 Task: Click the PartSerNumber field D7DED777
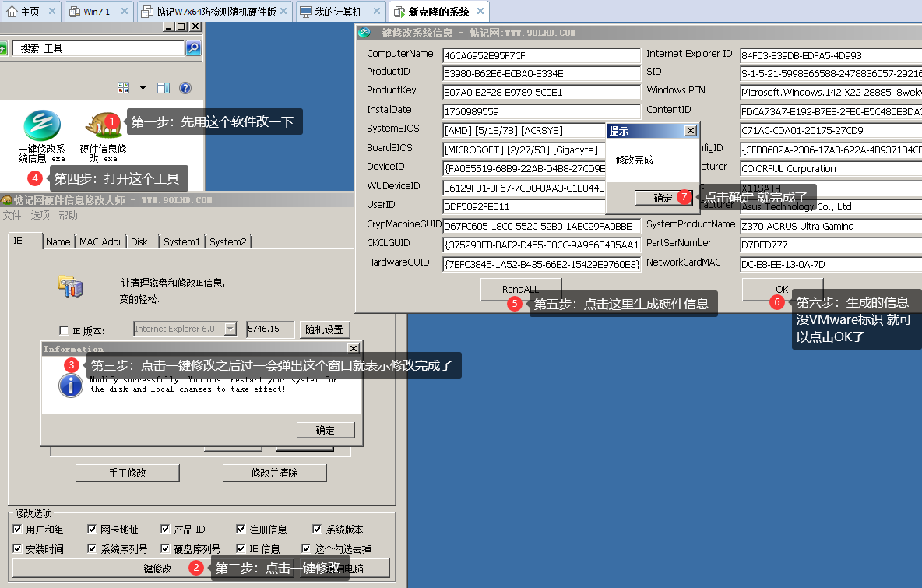831,245
